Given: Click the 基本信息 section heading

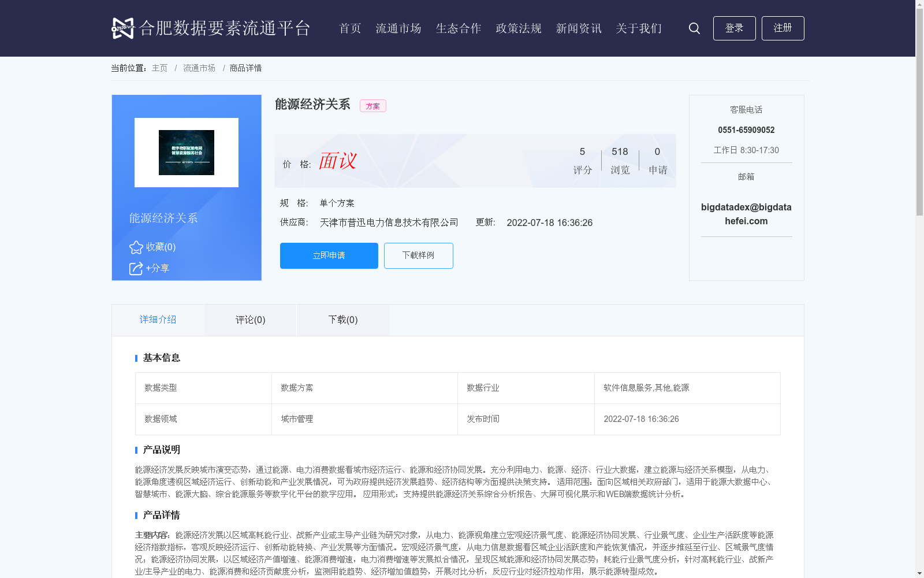Looking at the screenshot, I should (x=162, y=358).
